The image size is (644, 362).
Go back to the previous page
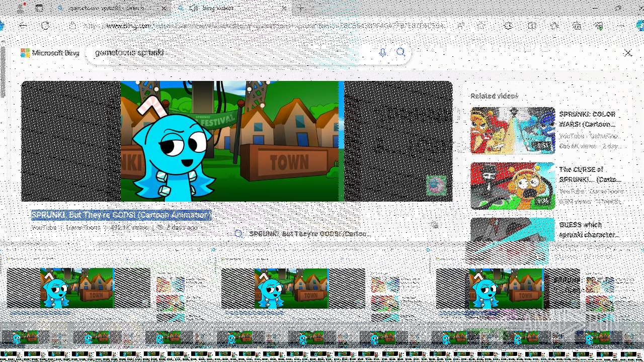point(23,26)
